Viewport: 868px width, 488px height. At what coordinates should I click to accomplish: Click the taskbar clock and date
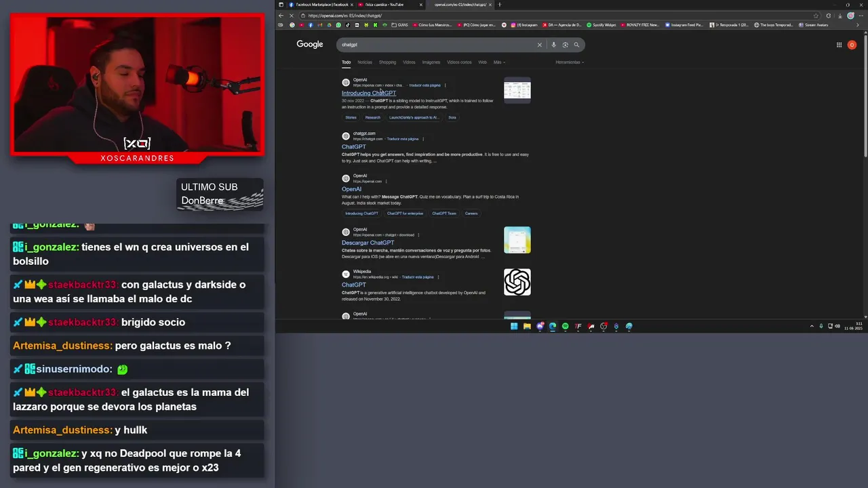[854, 326]
